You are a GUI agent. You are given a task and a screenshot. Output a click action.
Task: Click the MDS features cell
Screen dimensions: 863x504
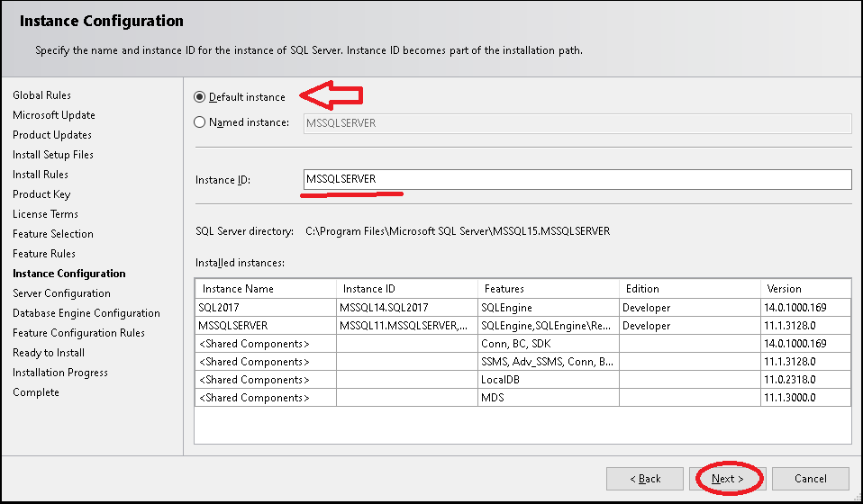(x=549, y=398)
